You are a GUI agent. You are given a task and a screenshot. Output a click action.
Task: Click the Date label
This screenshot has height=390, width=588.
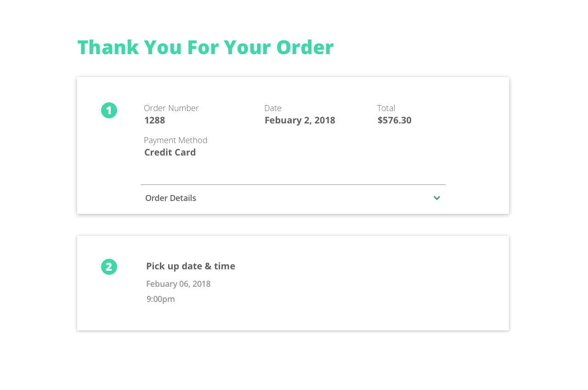272,108
